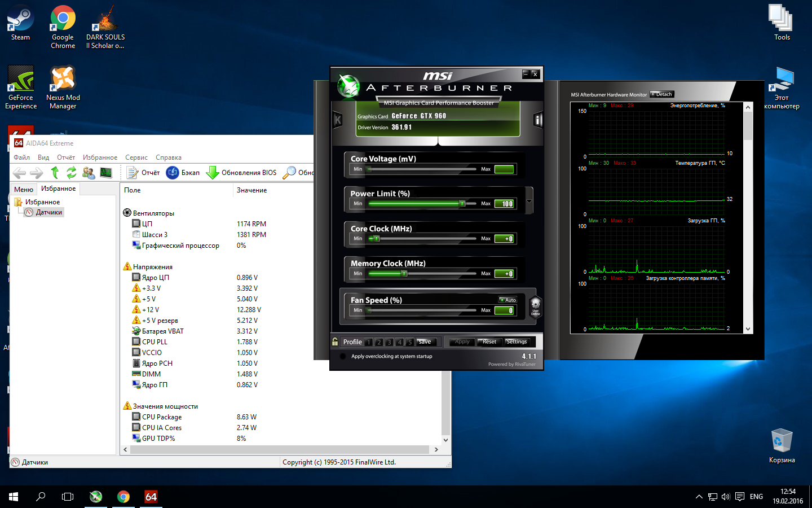
Task: Open the Отчёт report toolbar button
Action: tap(143, 173)
